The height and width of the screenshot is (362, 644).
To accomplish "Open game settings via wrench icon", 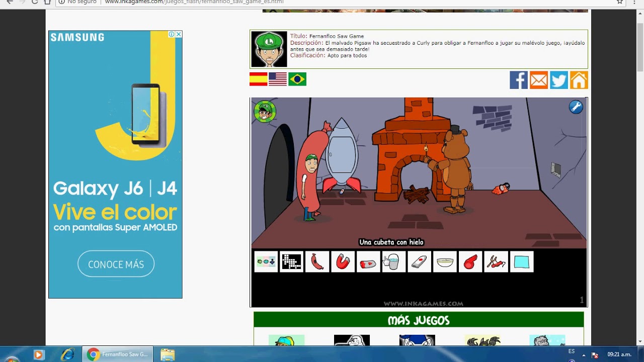I will pyautogui.click(x=576, y=107).
